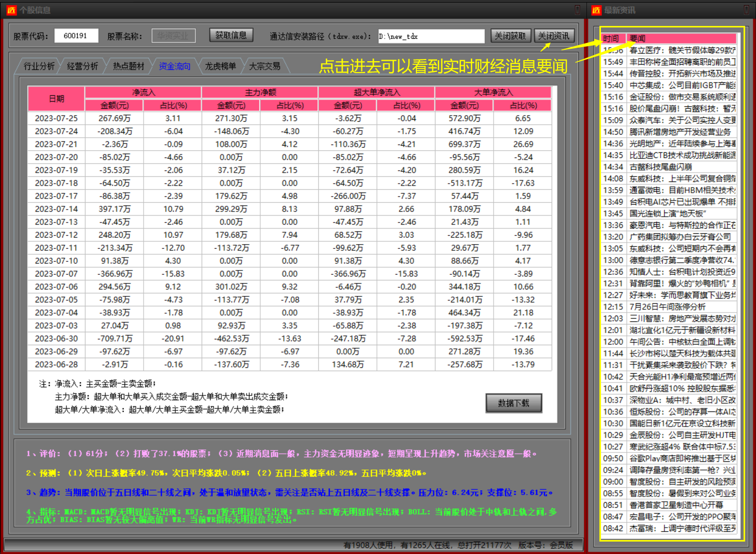Open the 大宗交易 tab

click(x=264, y=66)
